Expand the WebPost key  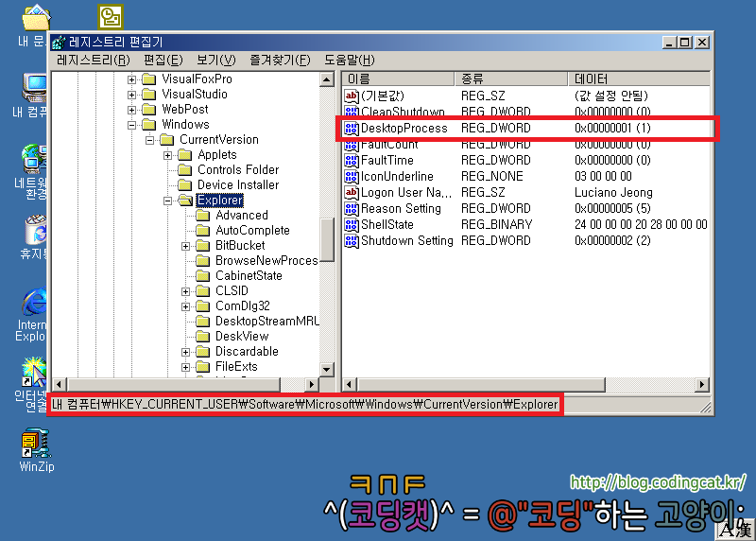tap(131, 110)
